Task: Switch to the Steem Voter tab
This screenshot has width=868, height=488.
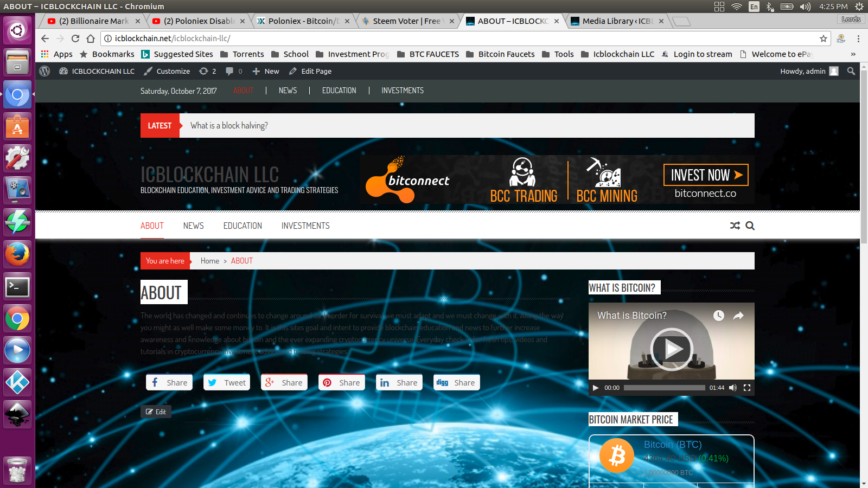Action: coord(407,21)
